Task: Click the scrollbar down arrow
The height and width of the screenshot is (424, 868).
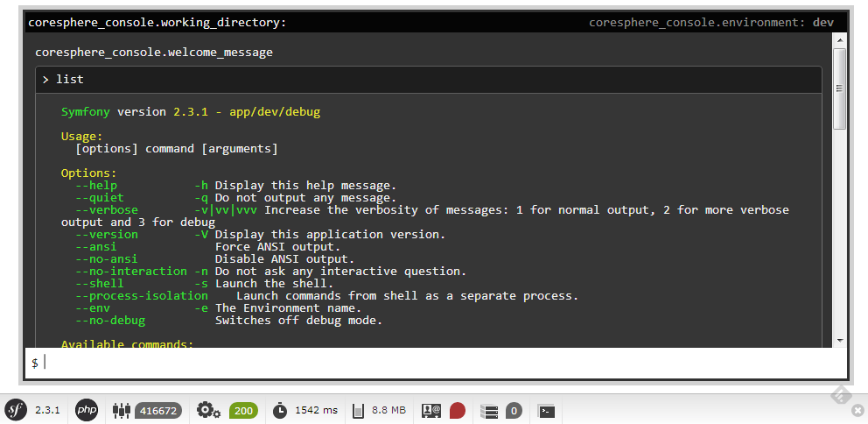Action: (x=840, y=340)
